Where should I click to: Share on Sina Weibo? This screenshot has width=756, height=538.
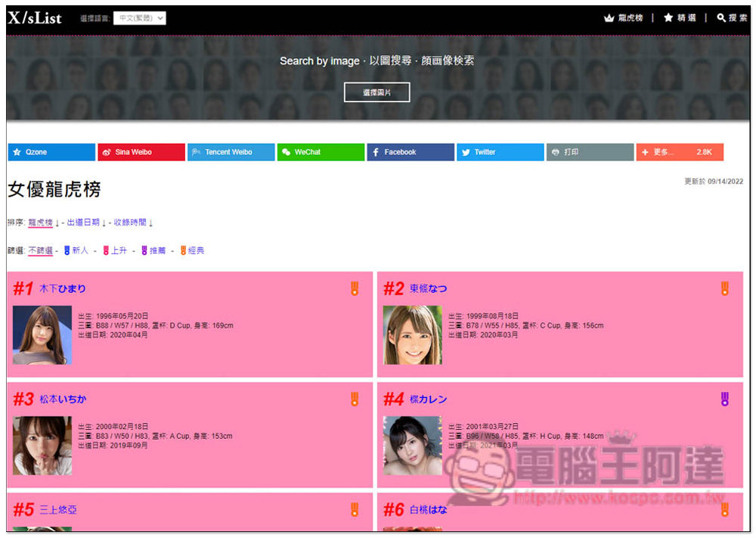tap(141, 152)
